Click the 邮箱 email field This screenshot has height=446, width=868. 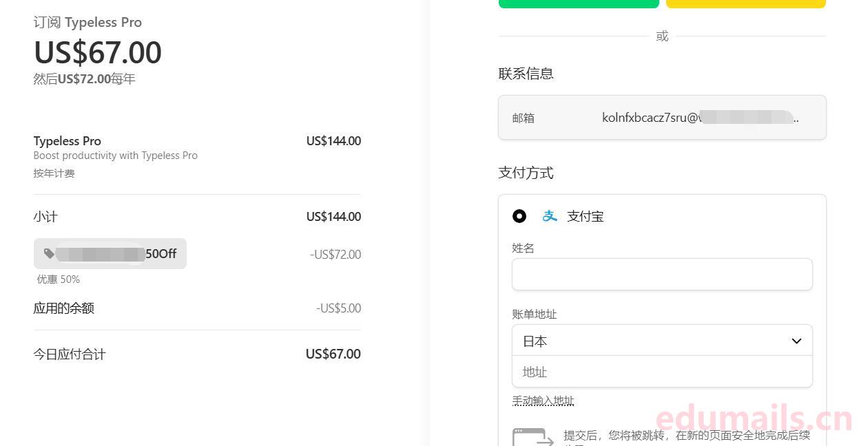point(661,118)
